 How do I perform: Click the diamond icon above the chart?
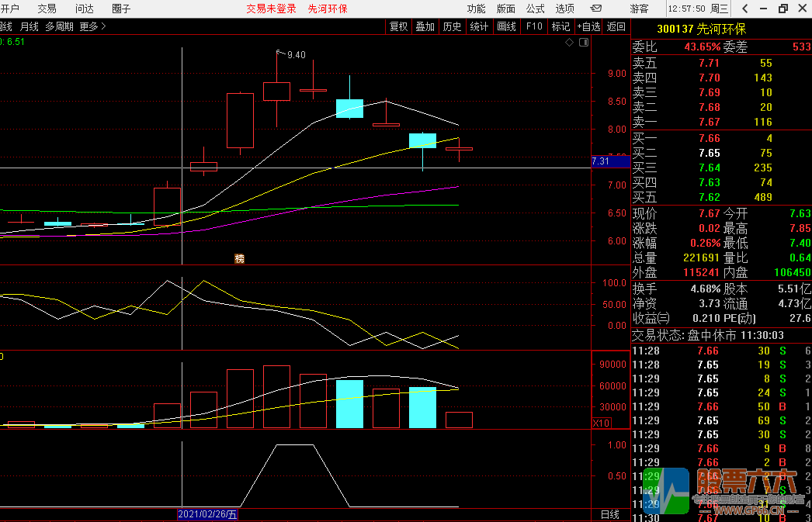[569, 43]
